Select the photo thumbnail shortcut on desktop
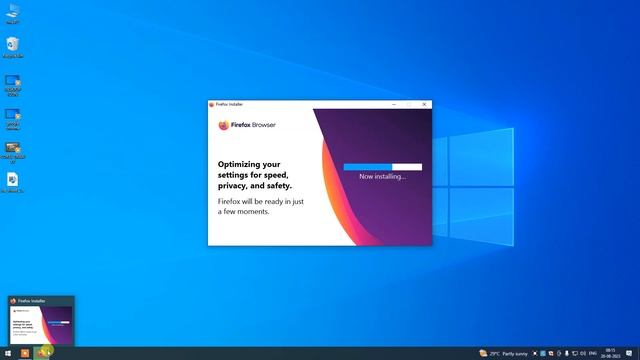Screen dimensions: 640x360 13,152
